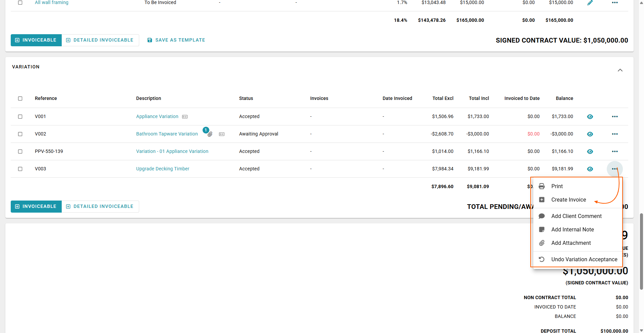Image resolution: width=644 pixels, height=333 pixels.
Task: Click the Invoiced to Date column header
Action: 522,98
